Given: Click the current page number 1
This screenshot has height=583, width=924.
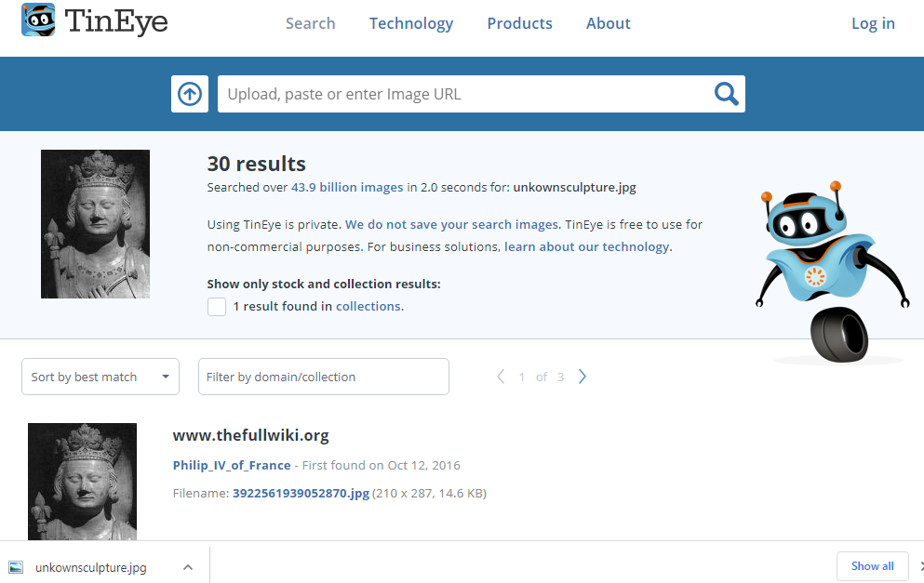Looking at the screenshot, I should click(521, 377).
